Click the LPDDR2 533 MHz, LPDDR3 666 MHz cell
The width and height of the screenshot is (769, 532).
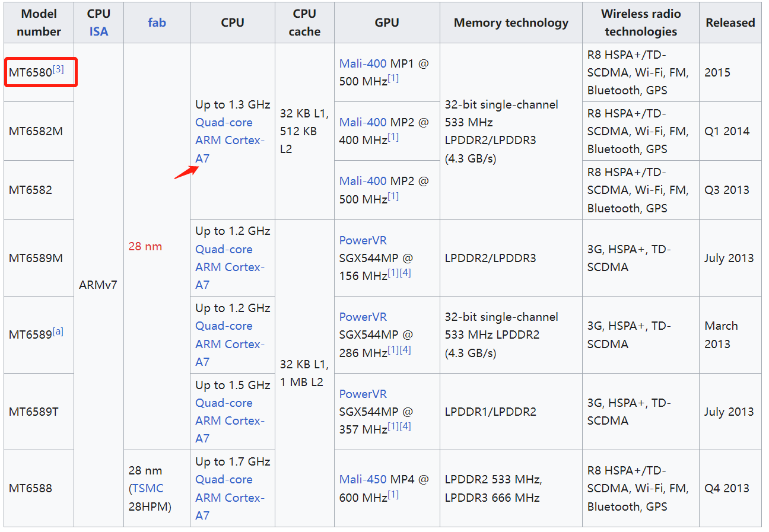pyautogui.click(x=511, y=488)
